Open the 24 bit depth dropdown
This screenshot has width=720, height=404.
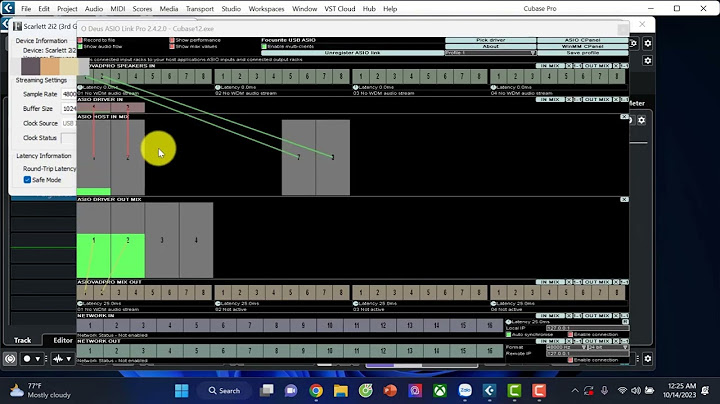point(608,348)
